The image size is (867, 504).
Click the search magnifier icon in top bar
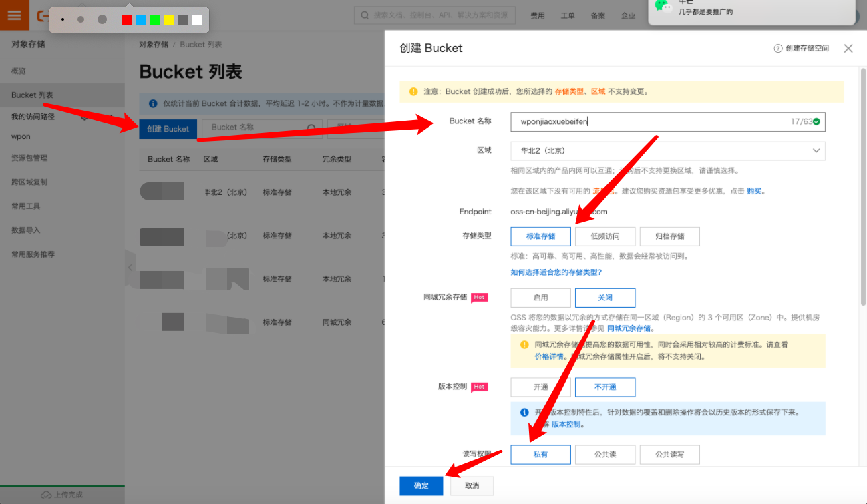(x=365, y=15)
